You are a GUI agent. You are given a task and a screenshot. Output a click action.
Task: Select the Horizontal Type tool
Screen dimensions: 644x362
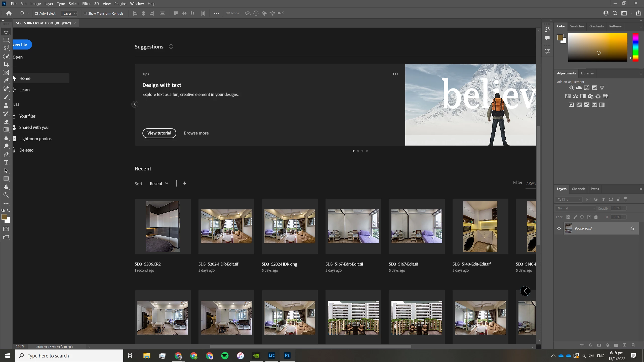6,162
